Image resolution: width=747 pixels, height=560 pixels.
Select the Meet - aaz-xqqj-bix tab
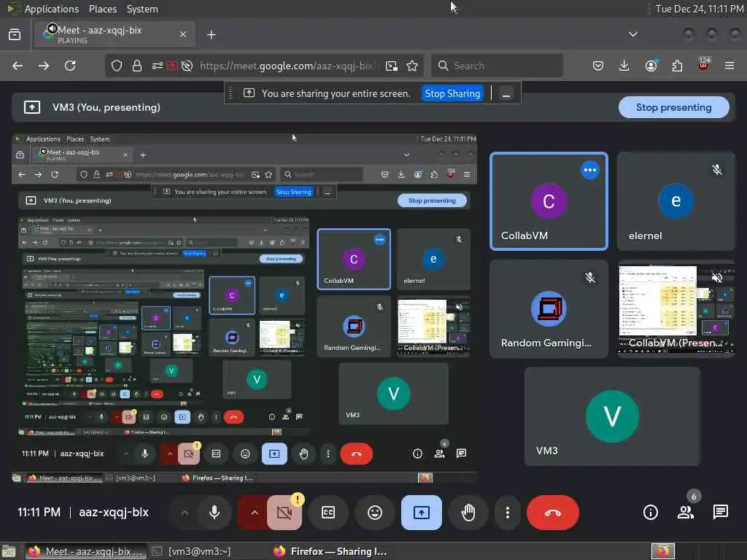click(115, 34)
